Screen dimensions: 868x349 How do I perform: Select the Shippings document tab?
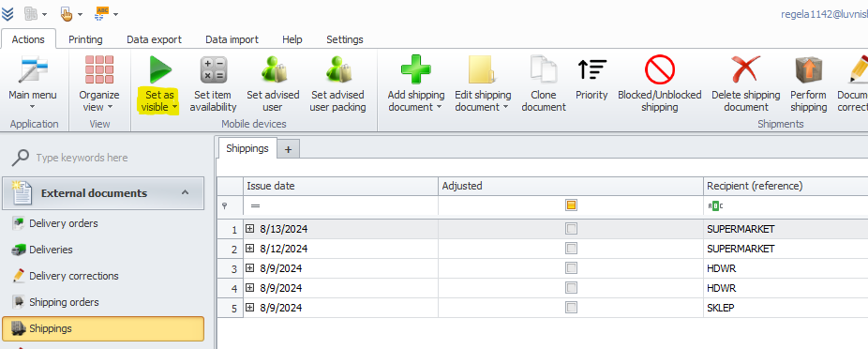[247, 148]
